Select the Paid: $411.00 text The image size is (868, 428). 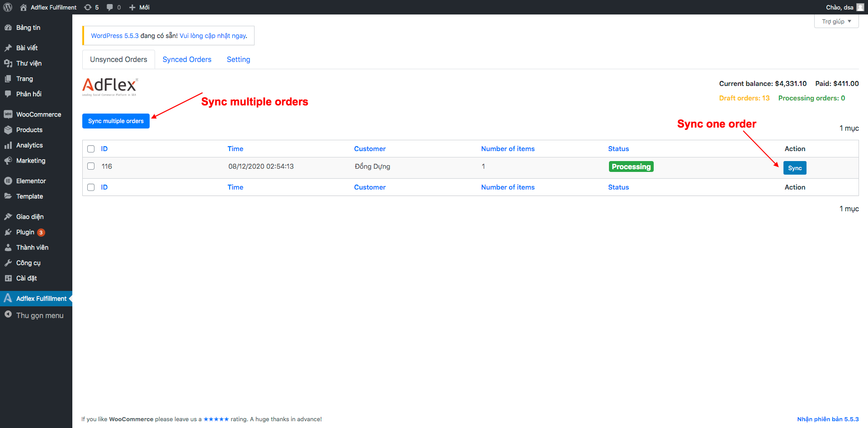point(837,84)
